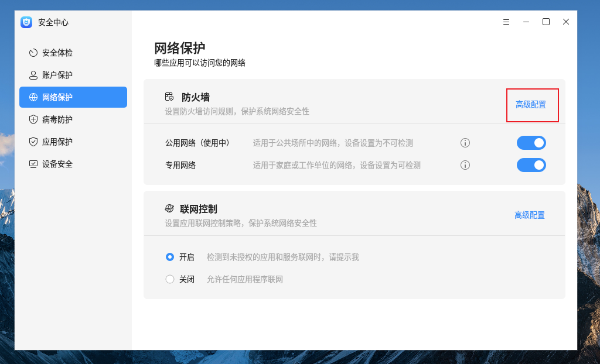Maximize the Security Center window
600x364 pixels.
tap(546, 22)
